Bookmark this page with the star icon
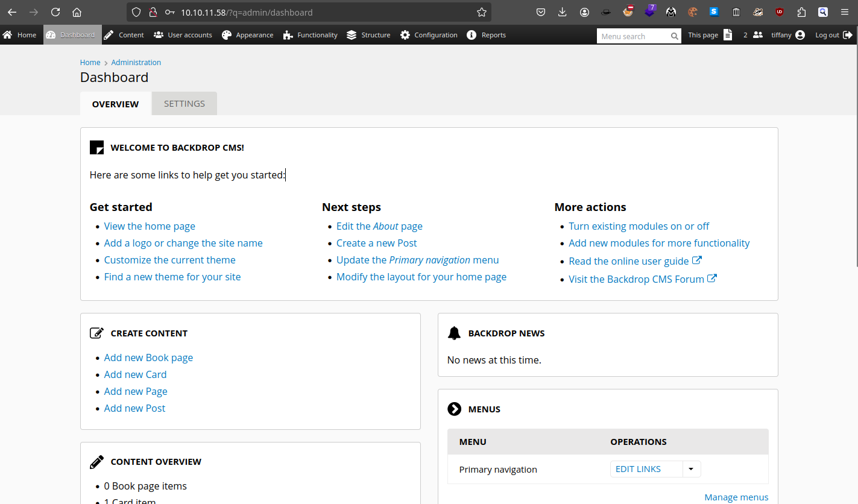The image size is (858, 504). pyautogui.click(x=481, y=12)
